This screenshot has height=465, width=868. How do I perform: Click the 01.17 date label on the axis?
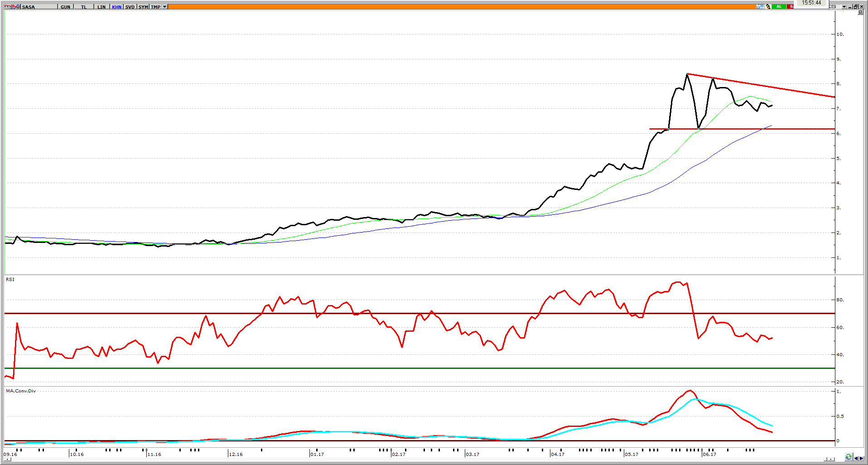coord(317,454)
